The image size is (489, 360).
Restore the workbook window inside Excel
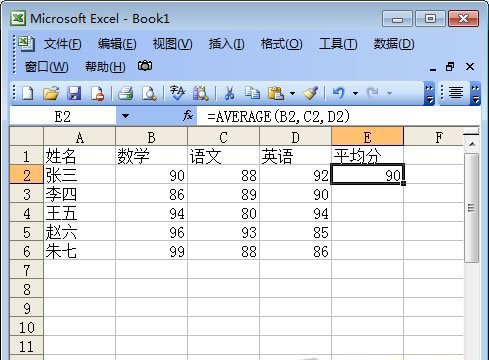[450, 67]
